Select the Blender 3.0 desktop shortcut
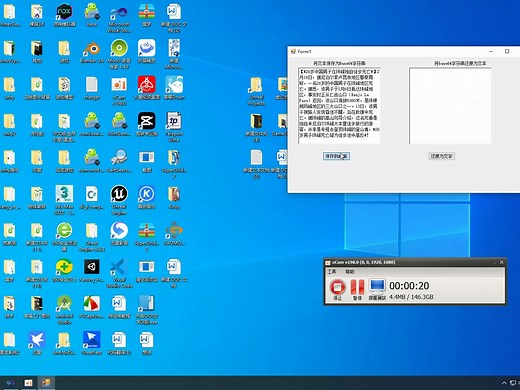The image size is (520, 390). click(92, 49)
